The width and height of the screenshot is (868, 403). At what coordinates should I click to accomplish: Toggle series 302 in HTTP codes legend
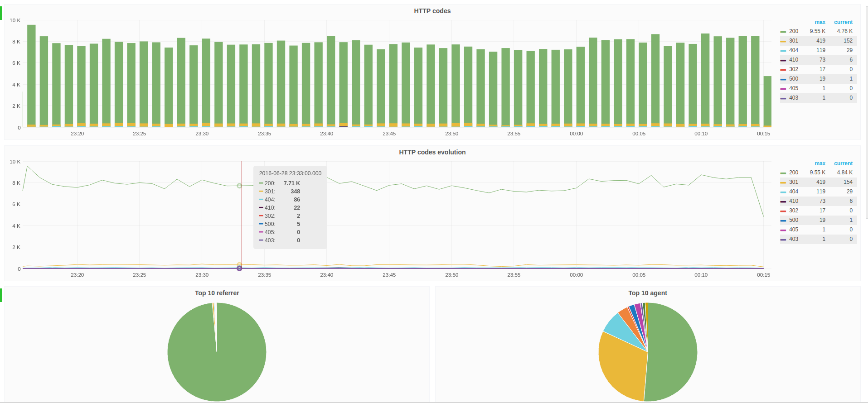[x=793, y=69]
